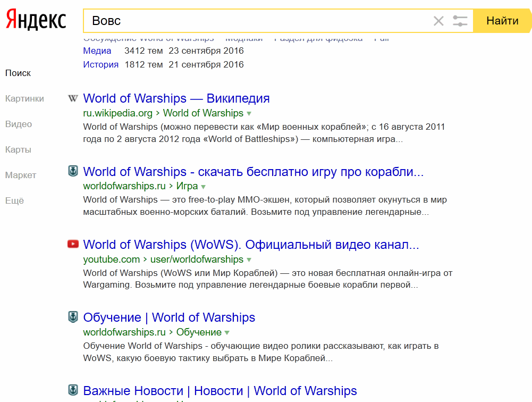
Task: Click the Yandex logo
Action: coord(36,20)
